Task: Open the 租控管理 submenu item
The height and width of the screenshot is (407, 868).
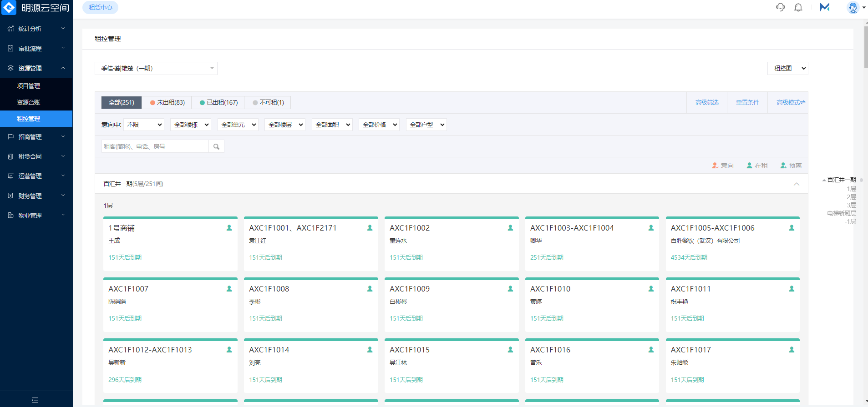Action: 36,119
